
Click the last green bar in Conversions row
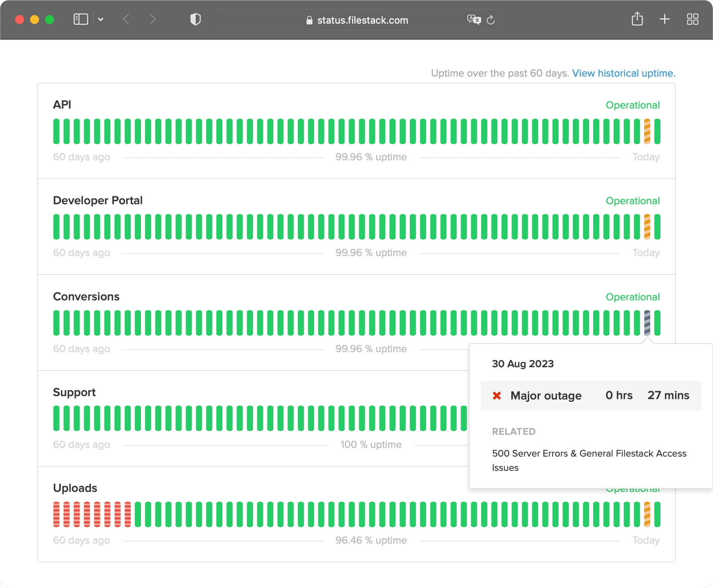(x=657, y=323)
